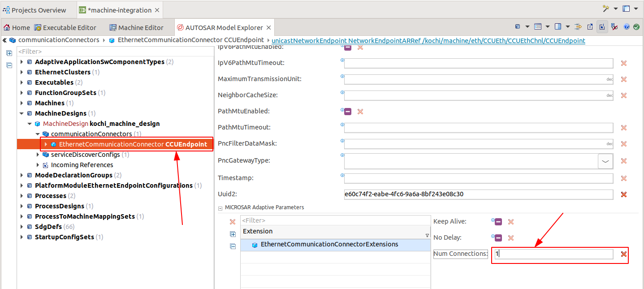Open dropdown arrow next to database icon

pyautogui.click(x=527, y=27)
